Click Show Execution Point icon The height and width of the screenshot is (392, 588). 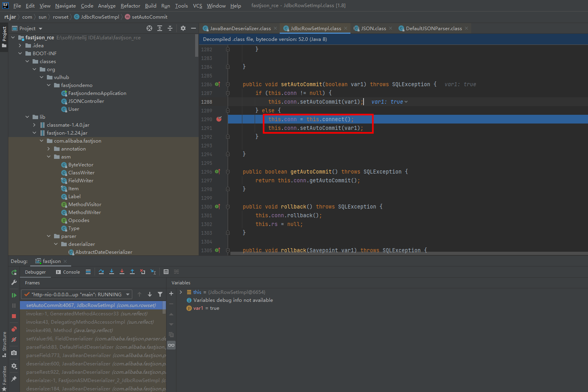(x=88, y=272)
